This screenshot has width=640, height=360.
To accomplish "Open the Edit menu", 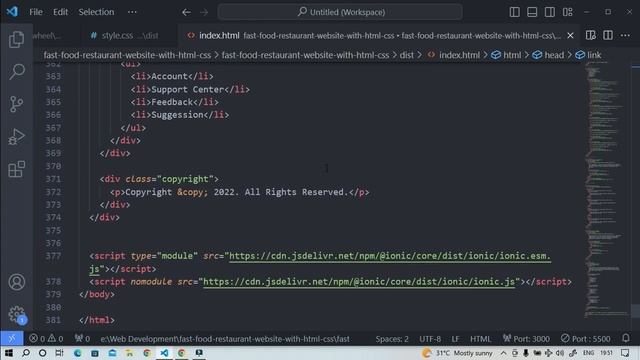I will 60,12.
